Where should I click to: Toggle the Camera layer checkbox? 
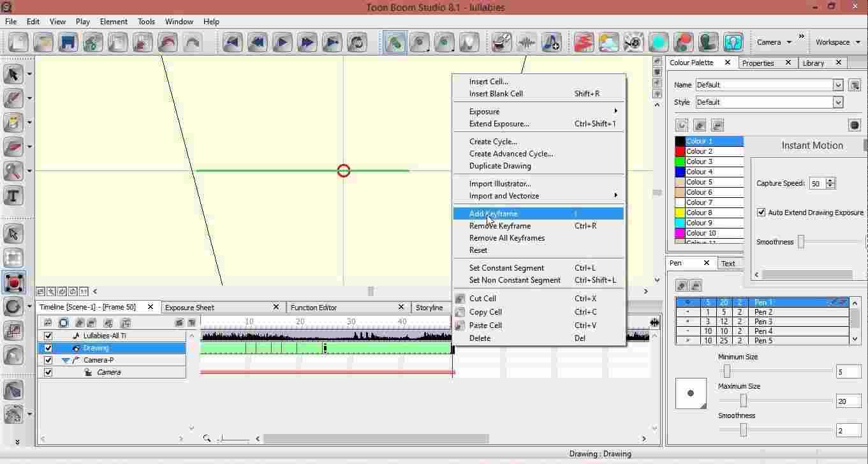click(x=48, y=372)
